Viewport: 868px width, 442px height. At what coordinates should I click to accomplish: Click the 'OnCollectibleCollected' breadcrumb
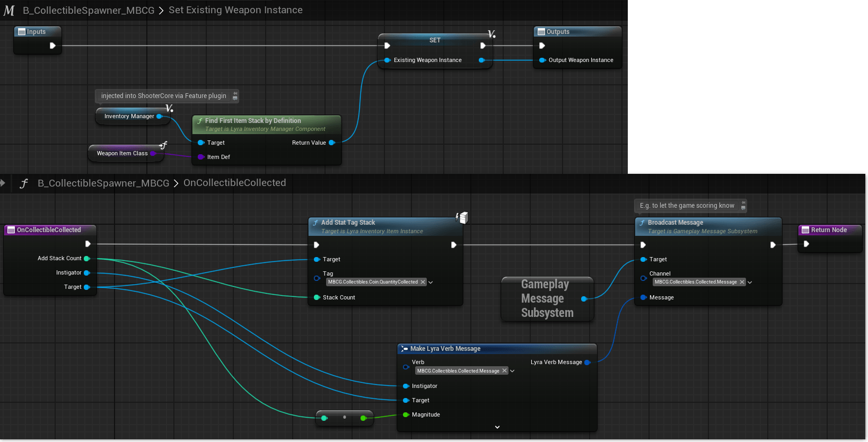click(x=234, y=183)
